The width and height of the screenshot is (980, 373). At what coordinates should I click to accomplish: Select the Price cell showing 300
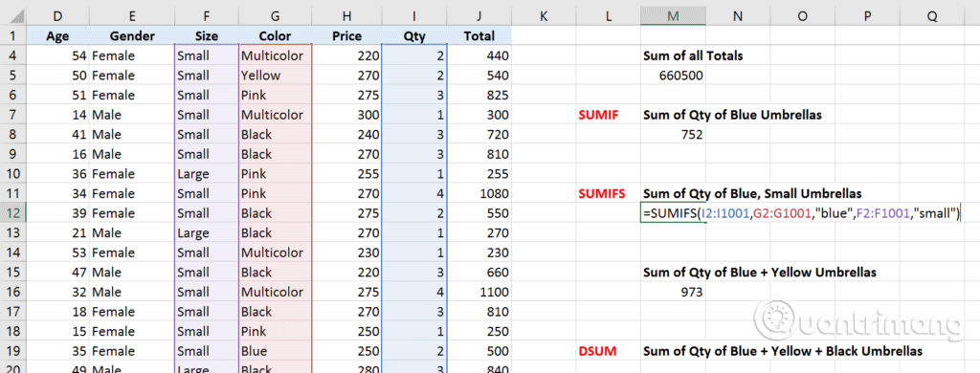tap(346, 115)
